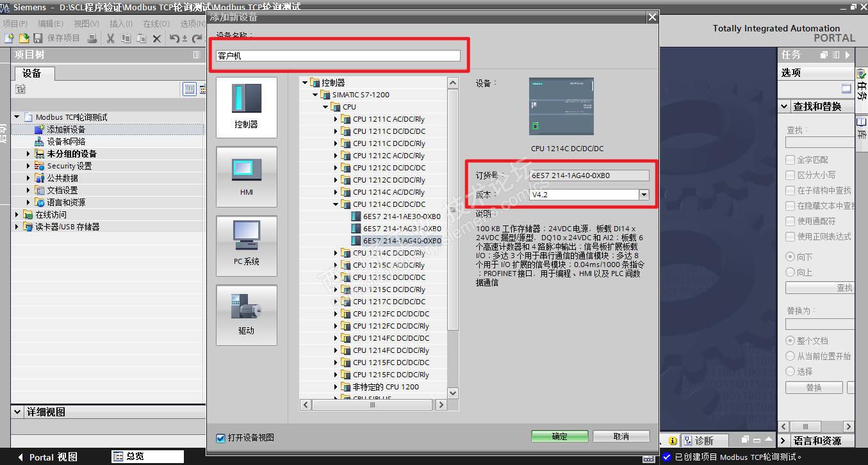
Task: Click the cut scissors icon
Action: click(110, 38)
